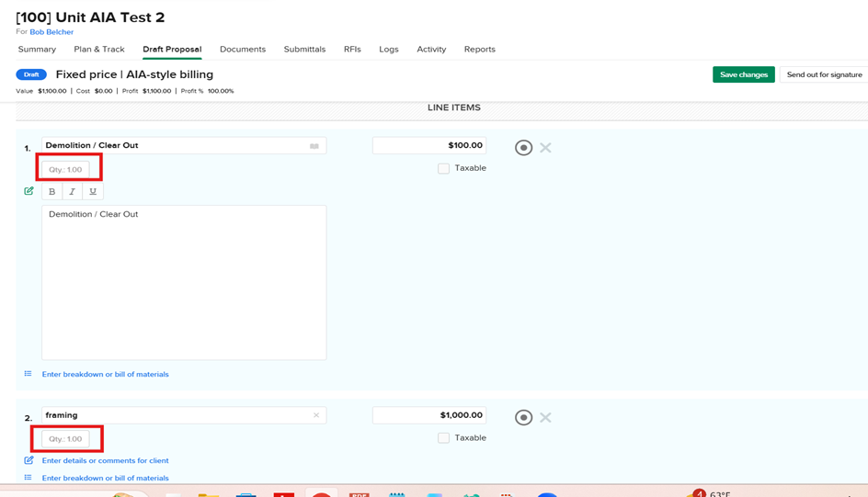868x497 pixels.
Task: Check Taxable for framing line item
Action: click(x=444, y=438)
